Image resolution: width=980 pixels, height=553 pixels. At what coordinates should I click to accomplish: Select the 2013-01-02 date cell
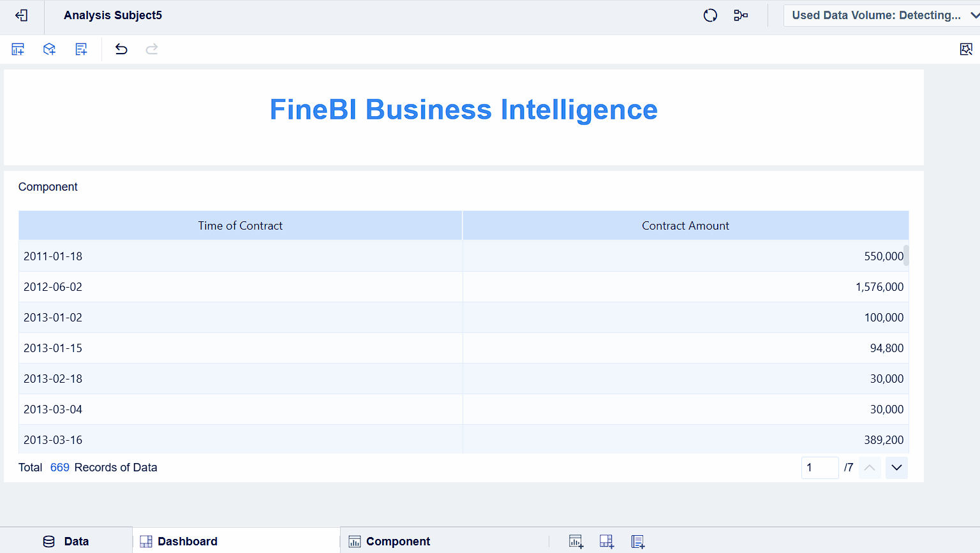click(x=241, y=318)
